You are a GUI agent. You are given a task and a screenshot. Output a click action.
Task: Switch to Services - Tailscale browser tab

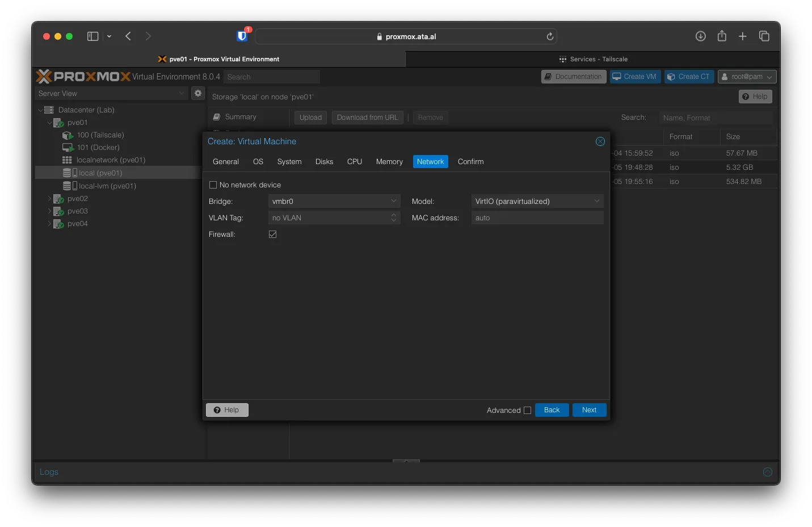click(x=593, y=59)
